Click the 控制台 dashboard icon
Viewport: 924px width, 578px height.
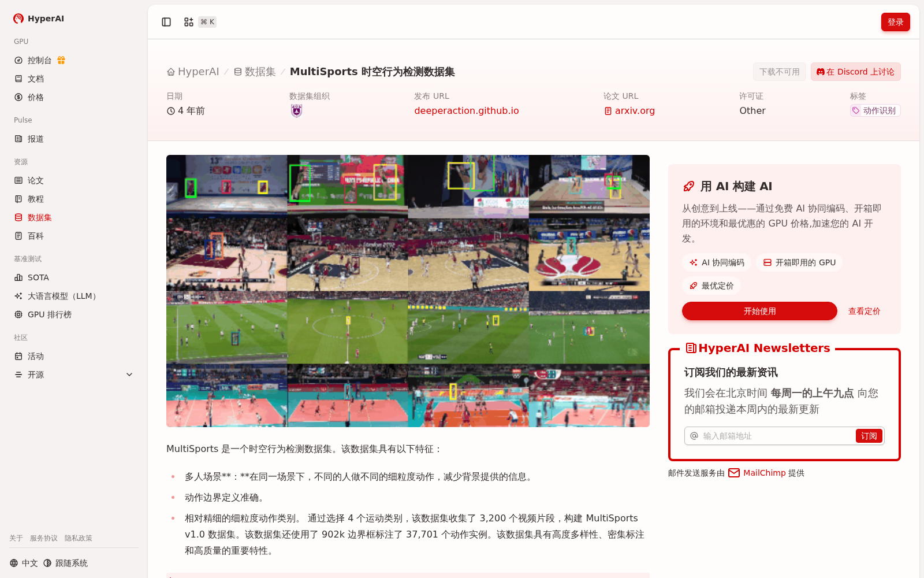(x=18, y=60)
